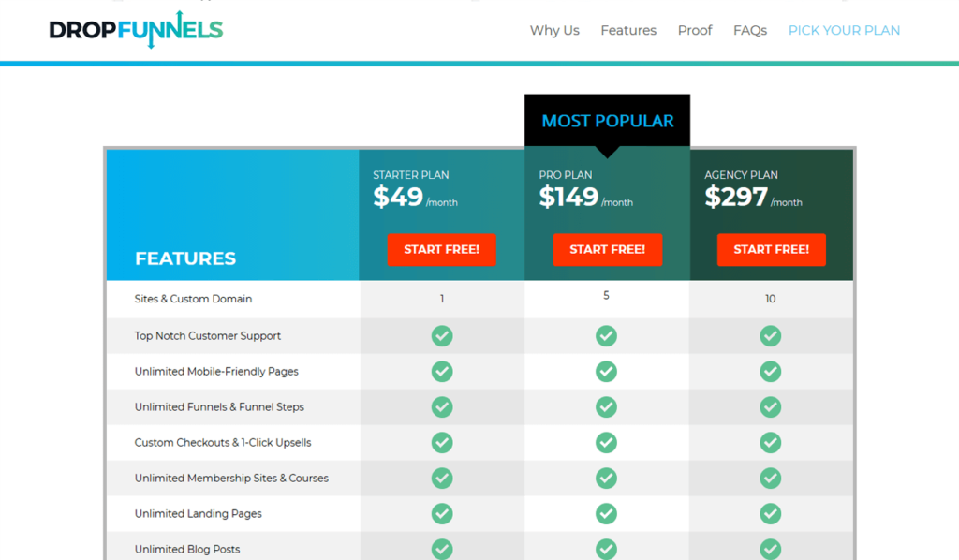Click Unlimited Mobile-Friendly Pages label
Screen dimensions: 959x560
pos(216,371)
